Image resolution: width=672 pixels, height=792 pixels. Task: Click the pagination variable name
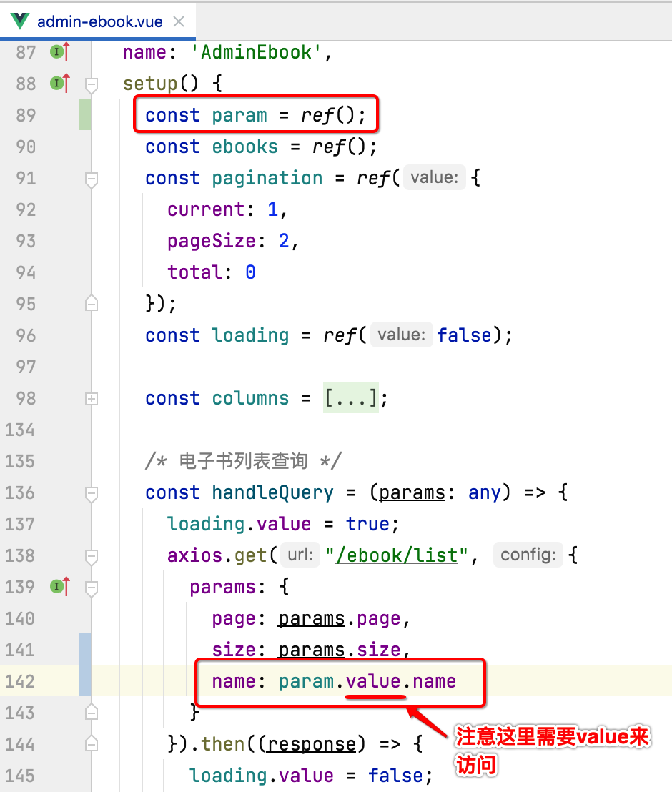267,178
